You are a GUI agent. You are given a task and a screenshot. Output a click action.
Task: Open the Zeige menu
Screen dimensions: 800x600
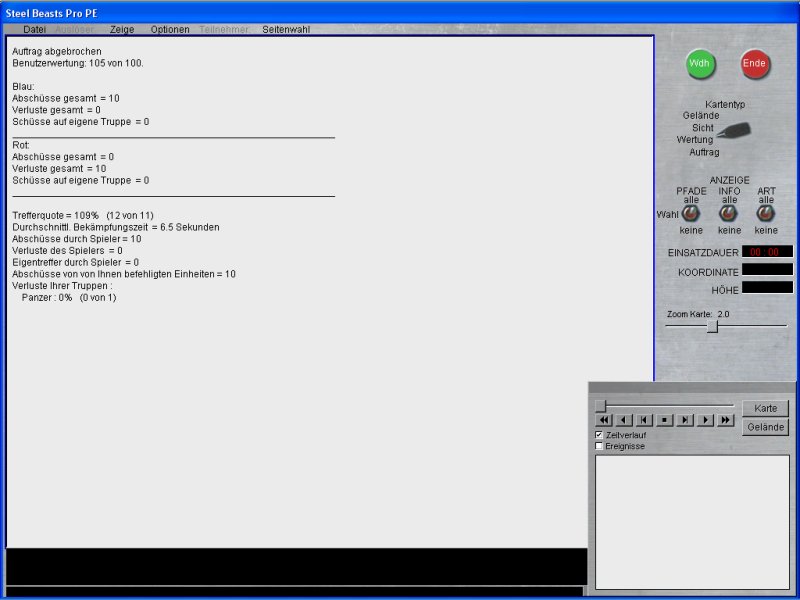click(122, 29)
